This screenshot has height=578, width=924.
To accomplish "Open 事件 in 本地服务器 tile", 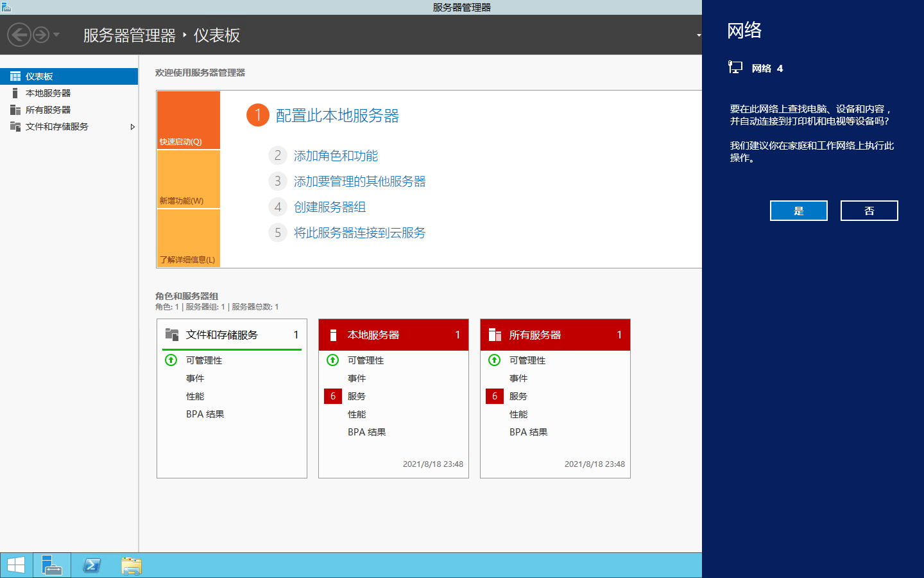I will [357, 378].
